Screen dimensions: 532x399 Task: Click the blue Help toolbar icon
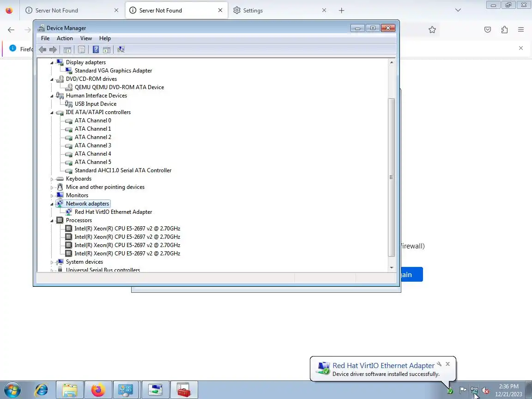pos(96,49)
